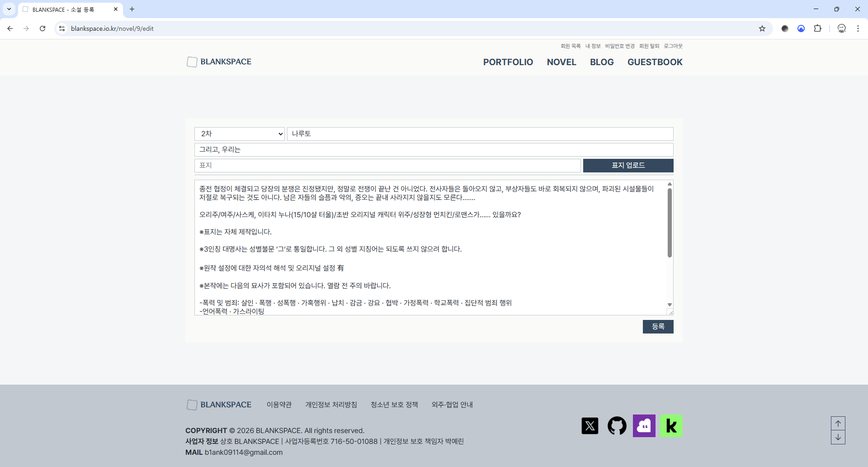Click the purple quote-bubble social icon
Image resolution: width=868 pixels, height=467 pixels.
(644, 426)
